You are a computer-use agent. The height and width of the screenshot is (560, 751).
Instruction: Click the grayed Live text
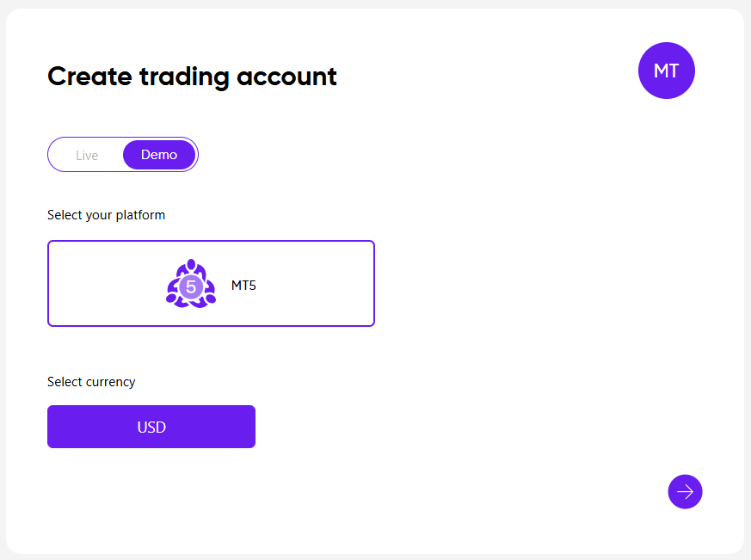point(87,156)
